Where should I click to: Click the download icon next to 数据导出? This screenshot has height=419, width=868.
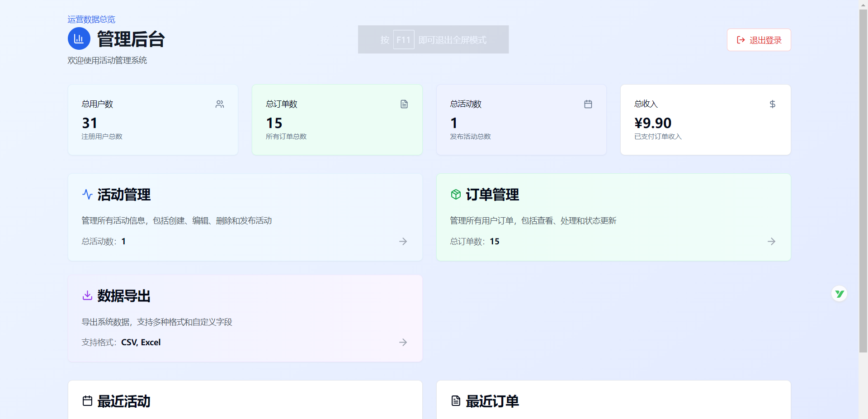[x=87, y=295]
